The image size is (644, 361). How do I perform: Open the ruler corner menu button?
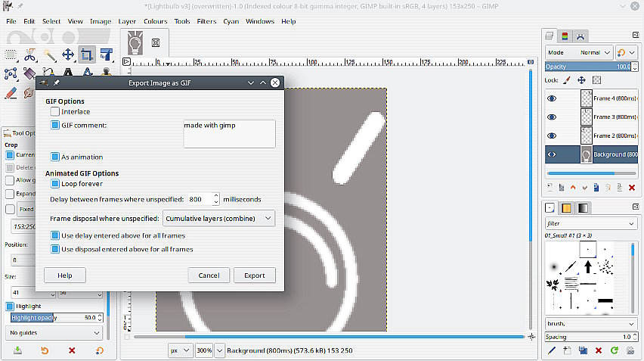coord(126,61)
